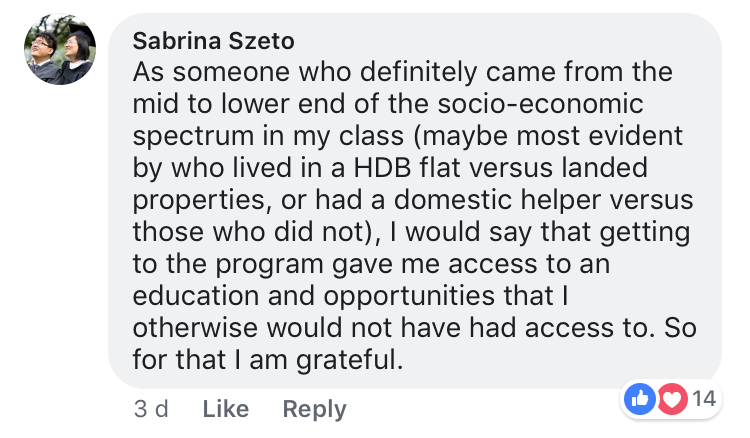This screenshot has height=438, width=750.
Task: Open Sabrina Szeto's profile picture
Action: point(60,49)
